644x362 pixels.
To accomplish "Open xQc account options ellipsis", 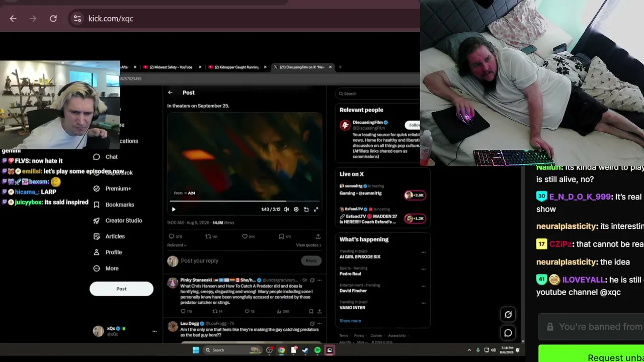I will (154, 331).
